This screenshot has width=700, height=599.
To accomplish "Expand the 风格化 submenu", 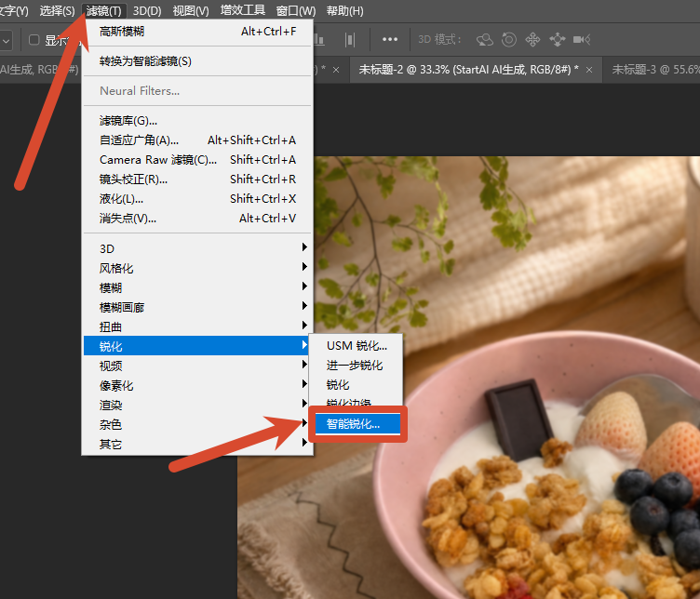I will click(197, 268).
